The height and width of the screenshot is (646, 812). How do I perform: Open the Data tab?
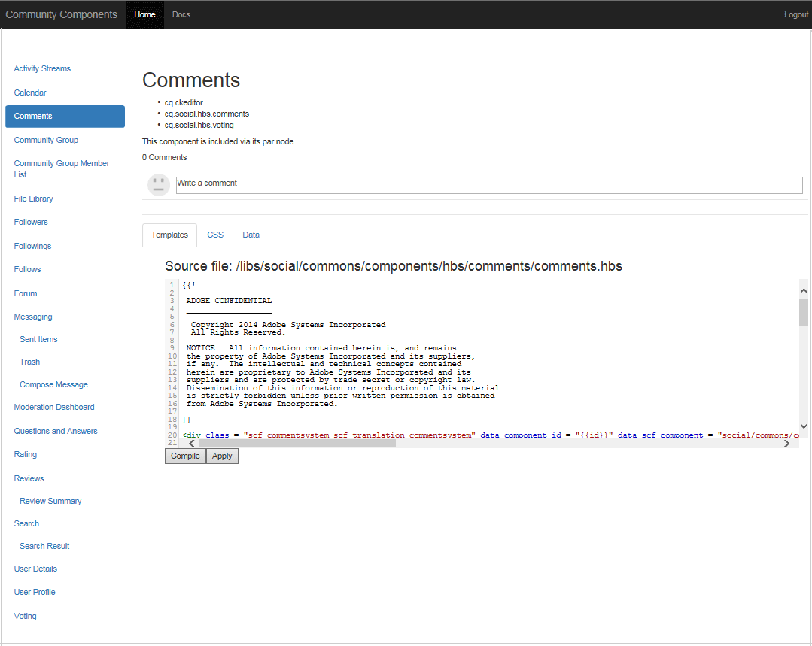click(x=251, y=235)
